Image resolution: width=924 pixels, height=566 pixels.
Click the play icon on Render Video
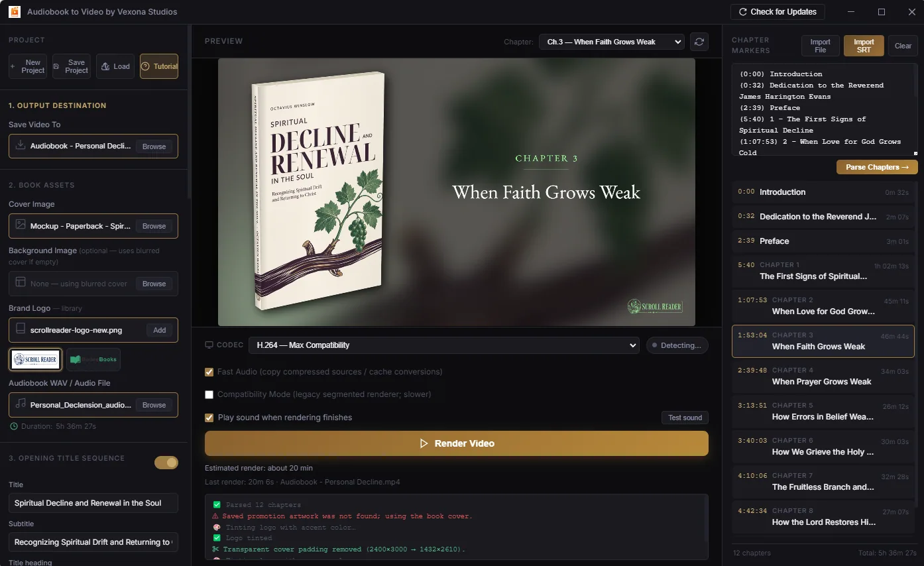point(424,443)
